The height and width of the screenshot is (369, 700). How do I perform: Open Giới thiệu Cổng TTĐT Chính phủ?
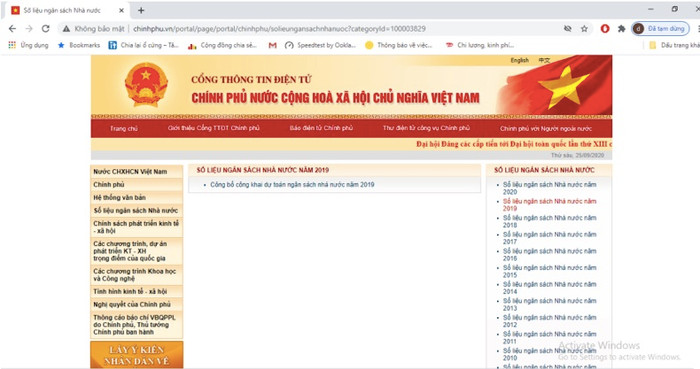point(213,128)
